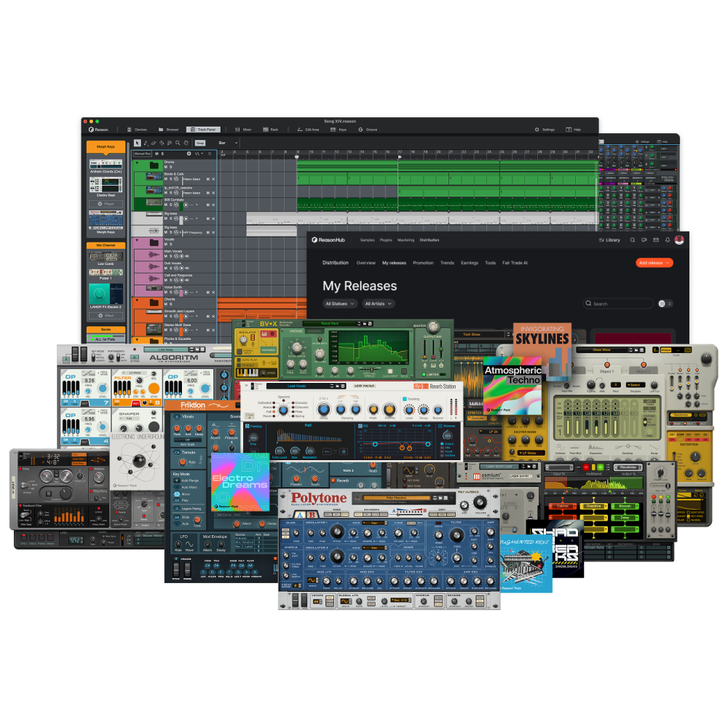
Task: Open the Track Panel tab
Action: pos(203,130)
